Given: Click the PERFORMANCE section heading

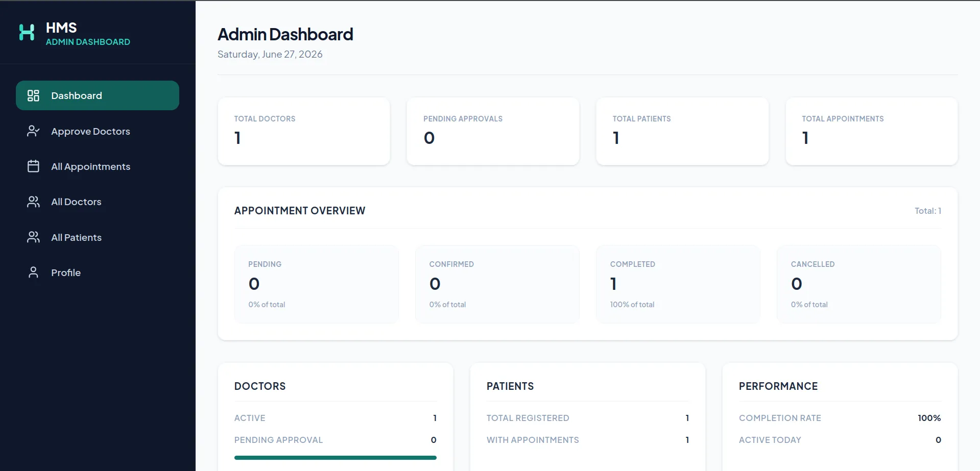Looking at the screenshot, I should [778, 386].
